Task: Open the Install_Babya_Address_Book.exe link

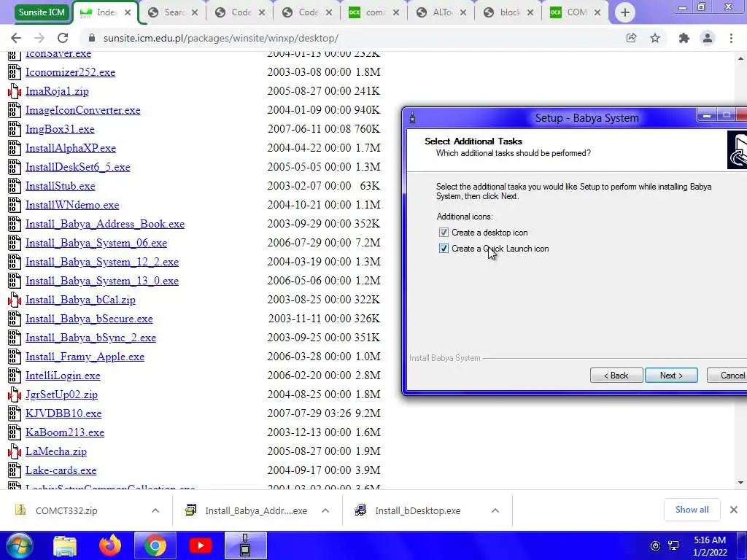Action: tap(105, 224)
